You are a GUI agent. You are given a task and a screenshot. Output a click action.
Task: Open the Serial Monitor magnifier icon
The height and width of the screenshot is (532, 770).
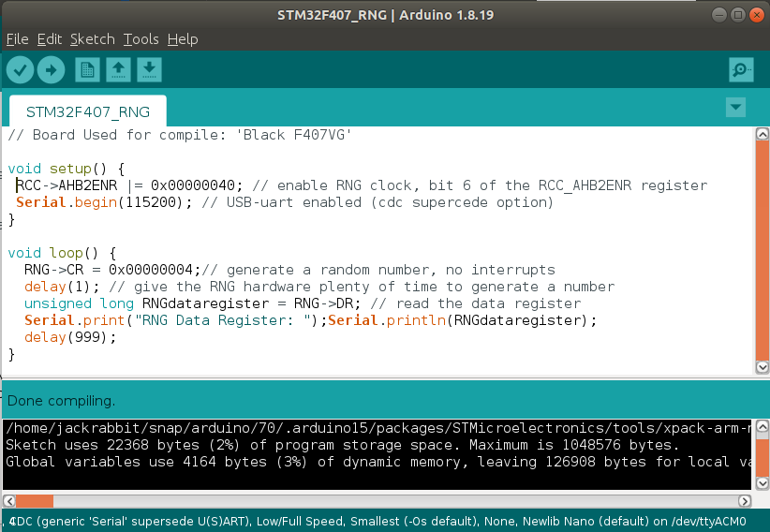pos(741,69)
